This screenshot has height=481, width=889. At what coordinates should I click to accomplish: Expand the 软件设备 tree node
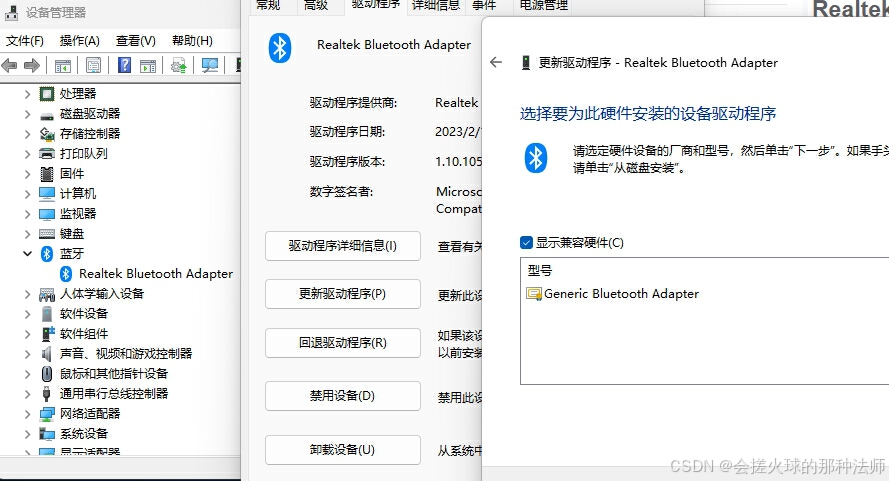(27, 314)
